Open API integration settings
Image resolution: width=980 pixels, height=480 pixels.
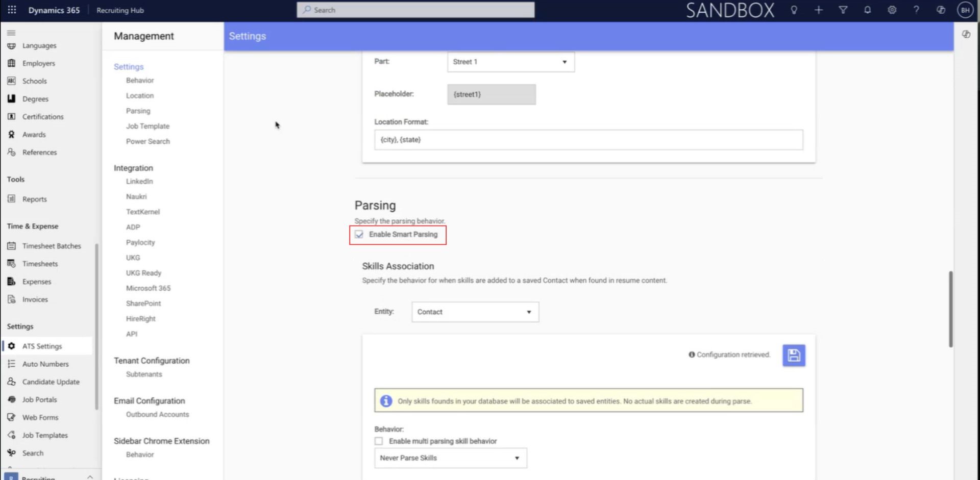132,335
